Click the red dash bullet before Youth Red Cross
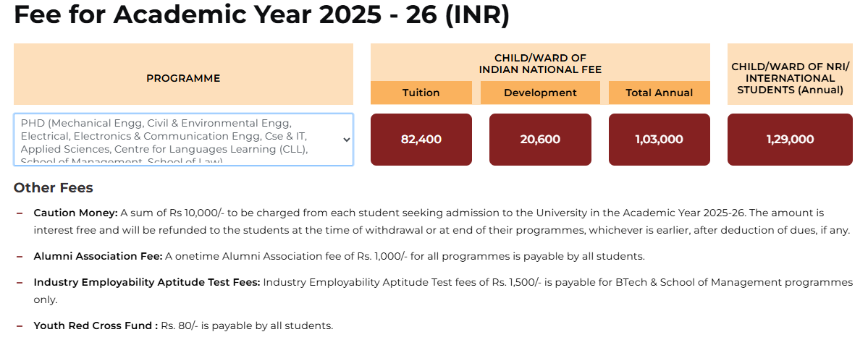This screenshot has width=868, height=345. pos(20,326)
